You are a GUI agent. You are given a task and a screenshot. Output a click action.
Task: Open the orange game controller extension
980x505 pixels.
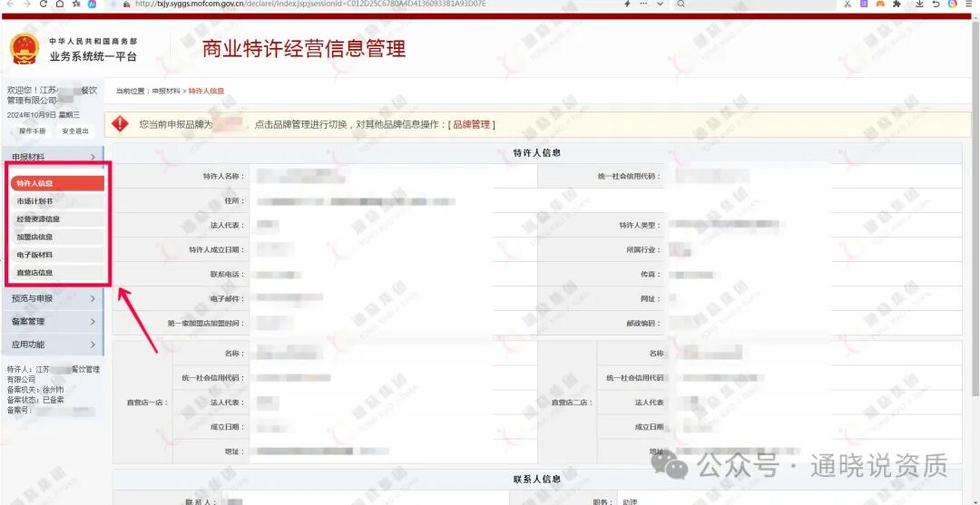point(880,4)
